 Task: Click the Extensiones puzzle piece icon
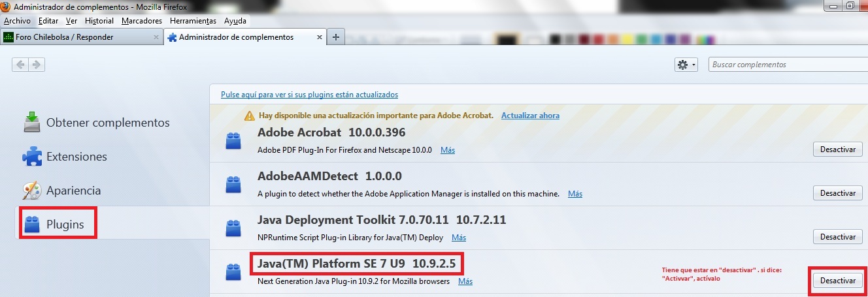tap(32, 157)
